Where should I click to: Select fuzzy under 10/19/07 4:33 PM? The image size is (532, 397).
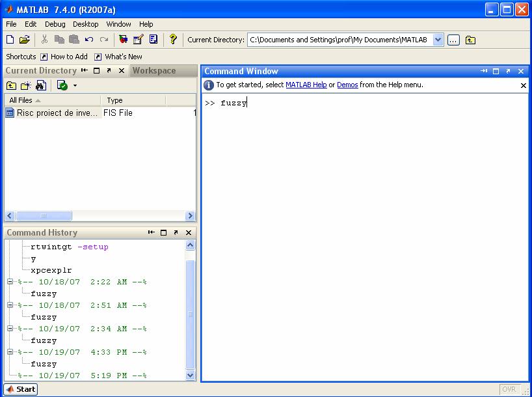click(44, 364)
